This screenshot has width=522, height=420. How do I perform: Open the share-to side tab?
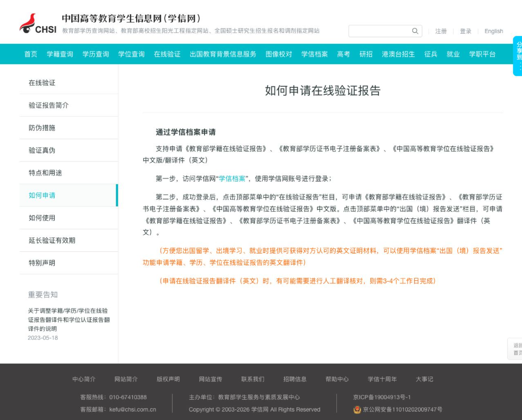tap(517, 56)
